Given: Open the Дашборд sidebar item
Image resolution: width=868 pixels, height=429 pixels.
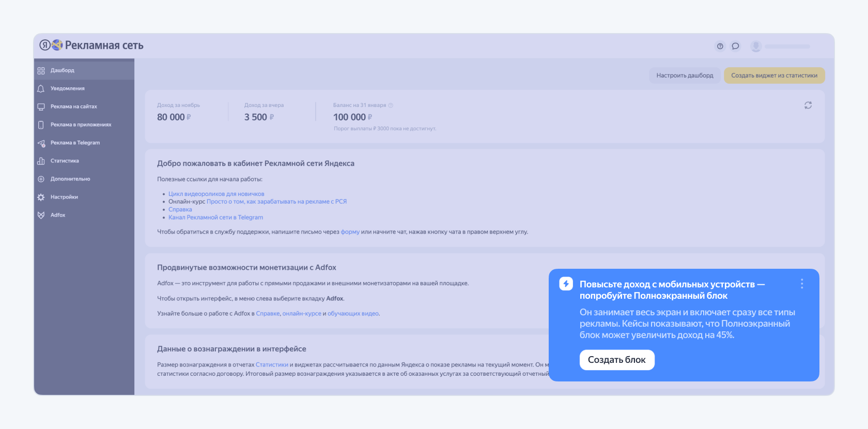Looking at the screenshot, I should [84, 70].
